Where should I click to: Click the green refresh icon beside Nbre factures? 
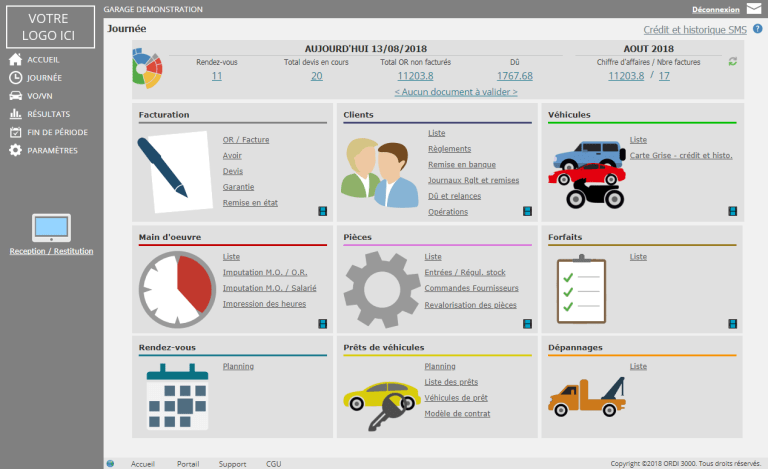732,62
